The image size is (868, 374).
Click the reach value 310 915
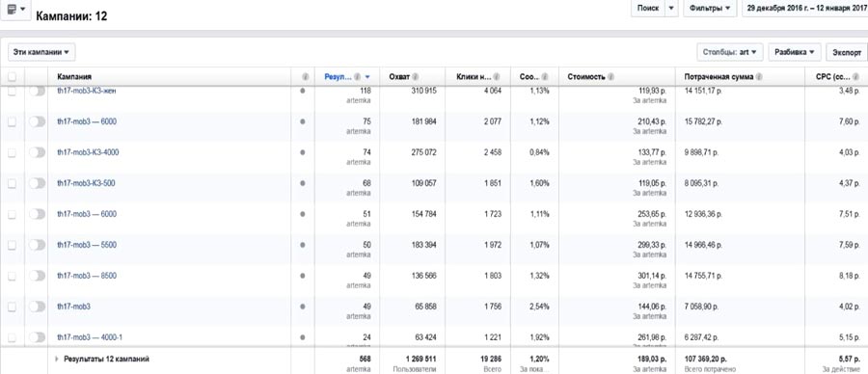pos(423,91)
